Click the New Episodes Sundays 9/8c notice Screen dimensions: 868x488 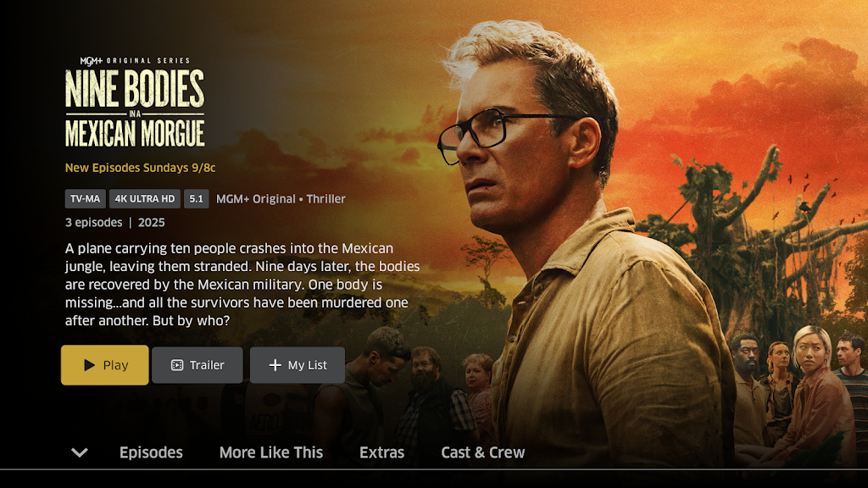tap(140, 168)
